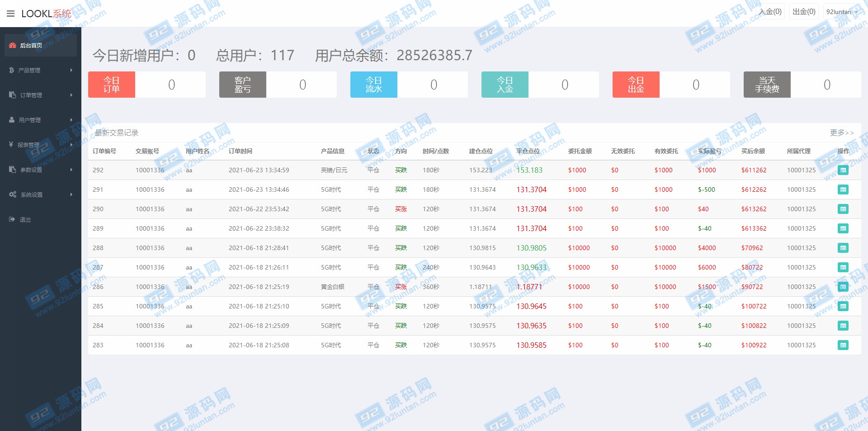Select 订单管理 menu label
The image size is (868, 431).
[x=31, y=95]
